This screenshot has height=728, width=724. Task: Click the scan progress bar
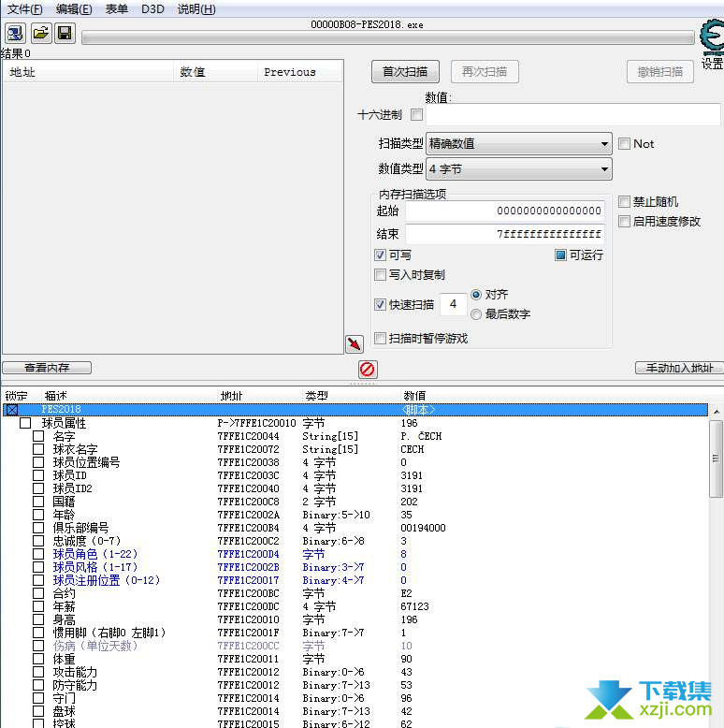coord(388,37)
